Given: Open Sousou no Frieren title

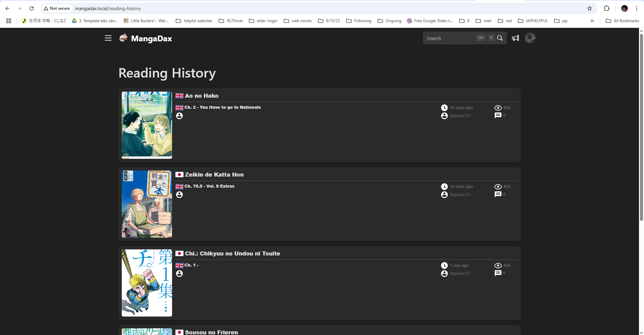Looking at the screenshot, I should [211, 332].
